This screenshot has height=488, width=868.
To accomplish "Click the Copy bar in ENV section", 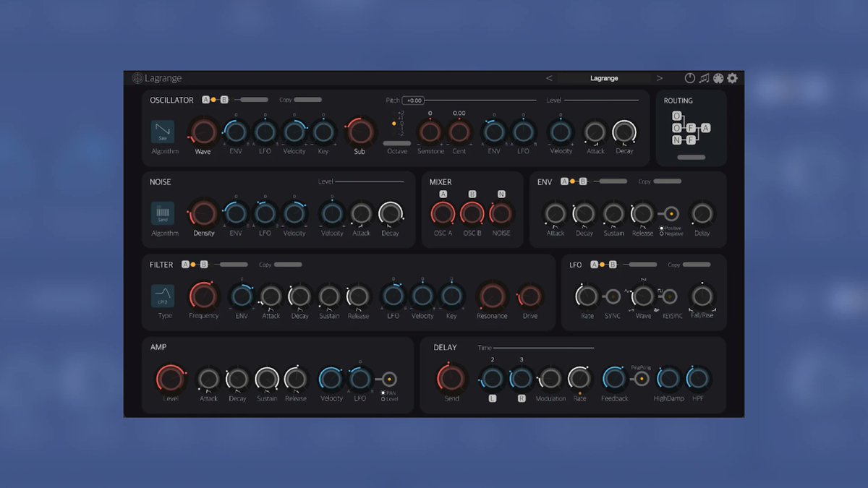I will pos(667,181).
